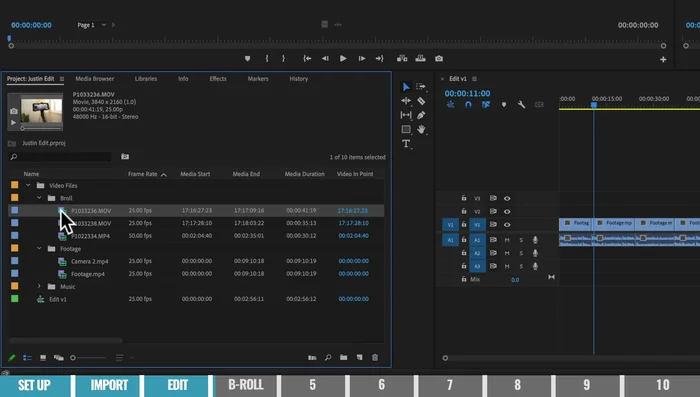Select the Selection tool arrow
Image resolution: width=700 pixels, height=397 pixels.
click(x=406, y=87)
